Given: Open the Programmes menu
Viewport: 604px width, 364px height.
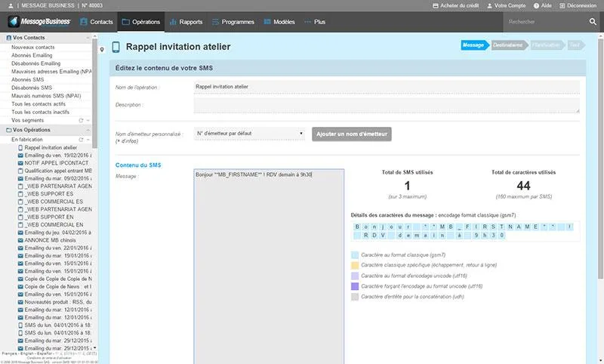Looking at the screenshot, I should click(x=233, y=22).
